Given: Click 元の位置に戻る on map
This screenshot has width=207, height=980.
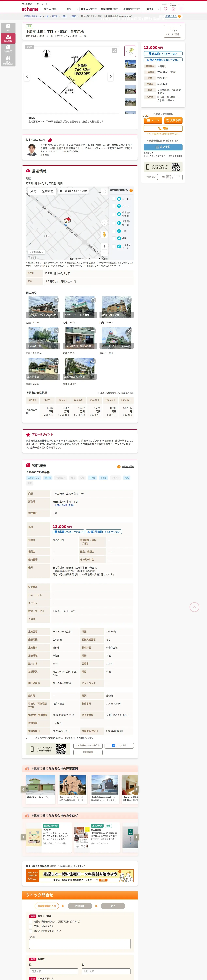Looking at the screenshot, I should (x=37, y=252).
